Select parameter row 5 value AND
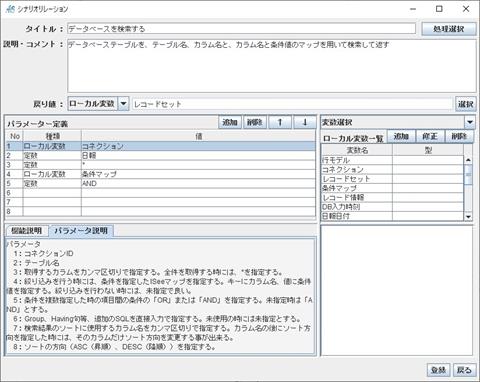The width and height of the screenshot is (480, 382). [198, 183]
